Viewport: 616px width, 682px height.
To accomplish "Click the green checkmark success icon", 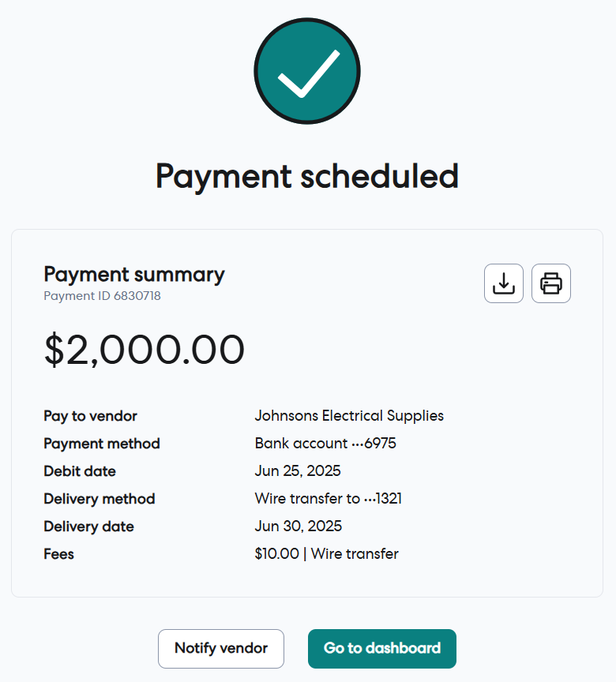I will 307,71.
